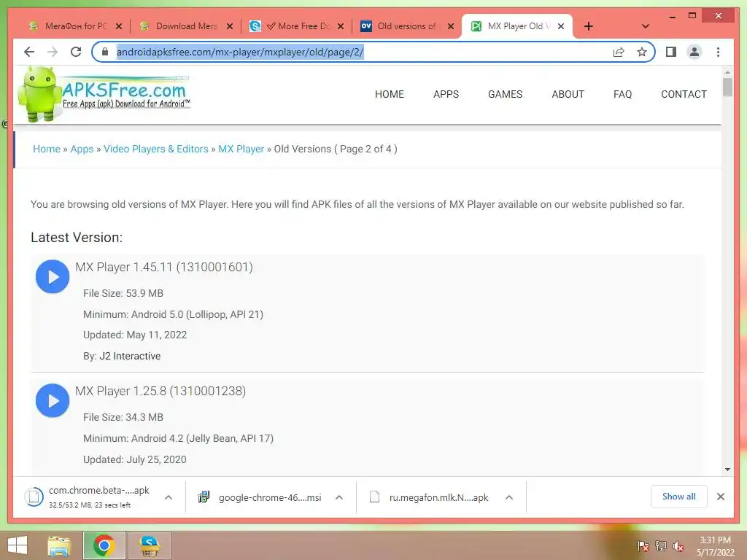Open the ABOUT menu item
The width and height of the screenshot is (747, 560).
[568, 94]
